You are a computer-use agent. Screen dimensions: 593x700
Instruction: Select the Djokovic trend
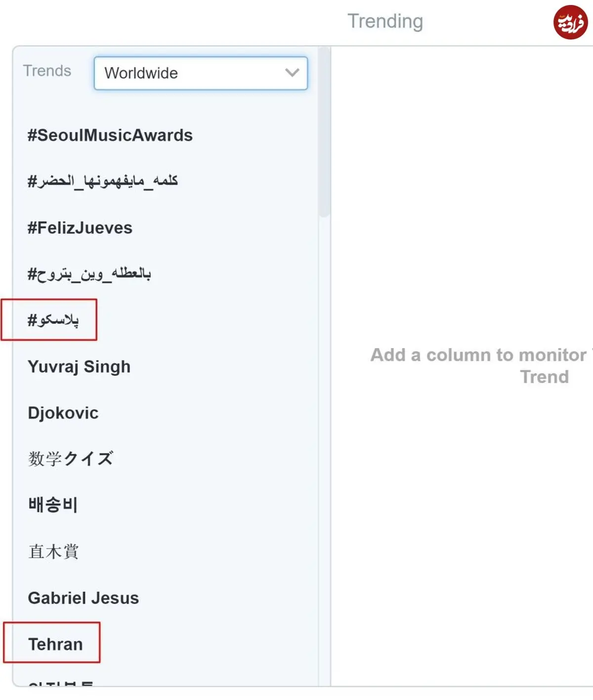(63, 413)
